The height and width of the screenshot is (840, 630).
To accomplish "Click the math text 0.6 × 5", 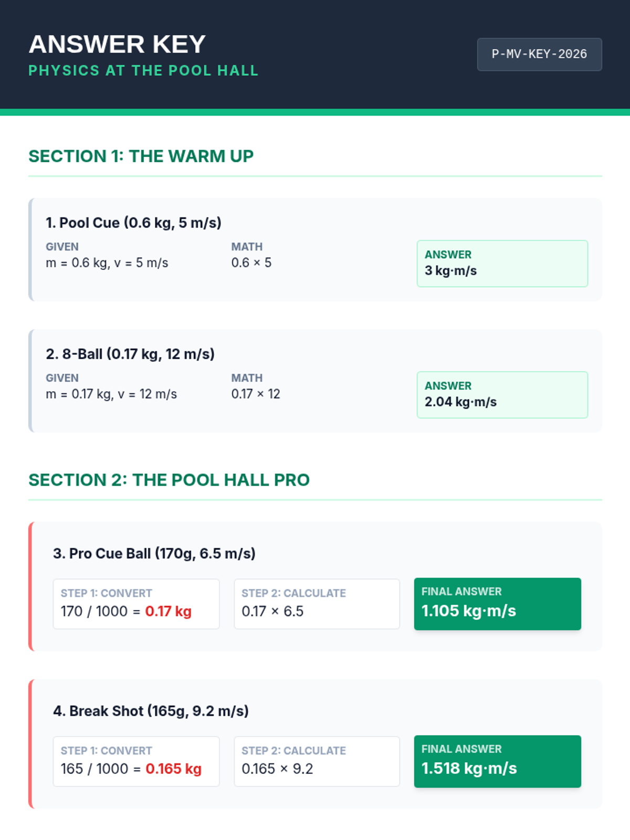I will coord(251,263).
